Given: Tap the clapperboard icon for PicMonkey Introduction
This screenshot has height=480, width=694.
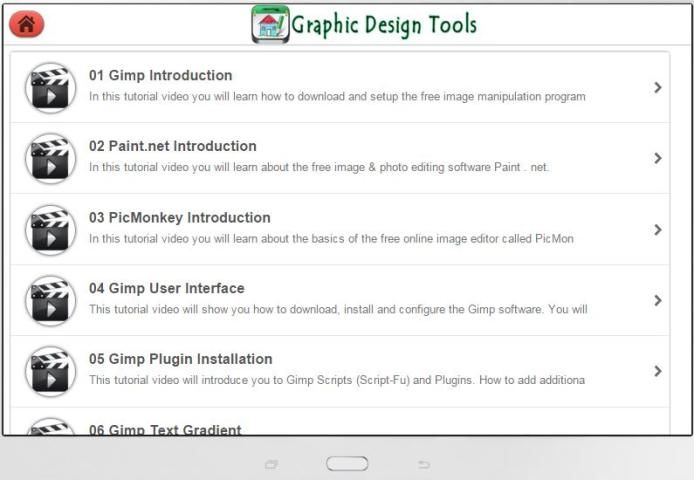Looking at the screenshot, I should click(50, 230).
